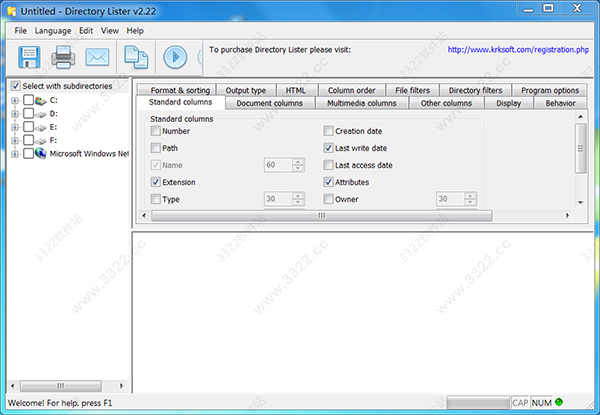The width and height of the screenshot is (600, 415).
Task: Switch to the Format & sorting tab
Action: click(x=176, y=90)
